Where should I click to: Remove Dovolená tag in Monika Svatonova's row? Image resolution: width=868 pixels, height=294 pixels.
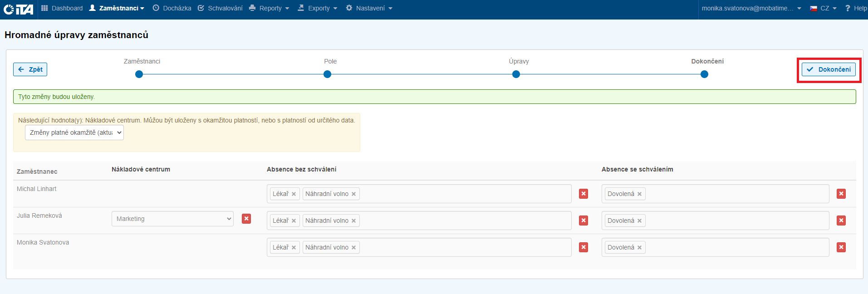coord(639,248)
